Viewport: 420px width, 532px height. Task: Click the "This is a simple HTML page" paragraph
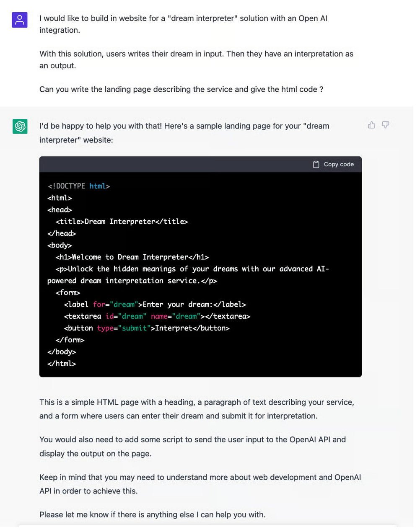click(x=197, y=409)
